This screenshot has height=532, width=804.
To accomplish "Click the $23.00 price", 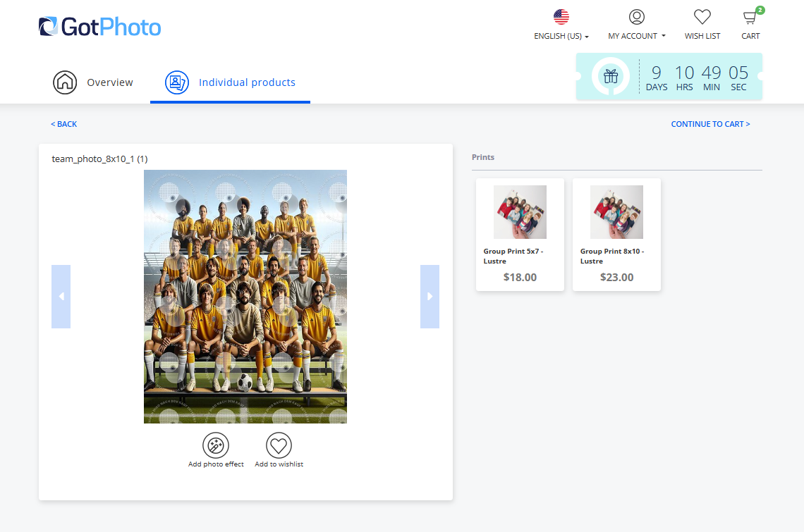I will point(617,278).
